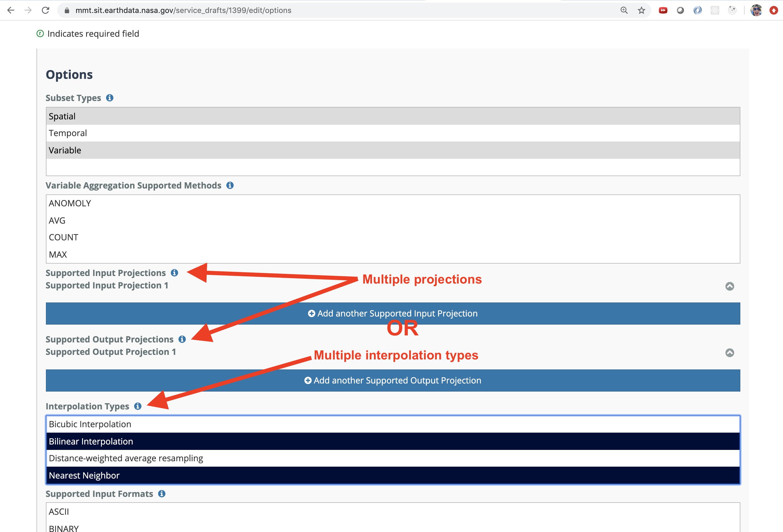Show info for Interpolation Types
Image resolution: width=783 pixels, height=532 pixels.
coord(137,406)
